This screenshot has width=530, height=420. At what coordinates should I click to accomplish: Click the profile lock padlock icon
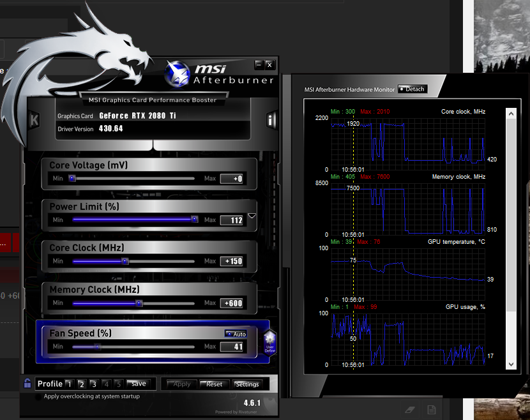(x=27, y=384)
